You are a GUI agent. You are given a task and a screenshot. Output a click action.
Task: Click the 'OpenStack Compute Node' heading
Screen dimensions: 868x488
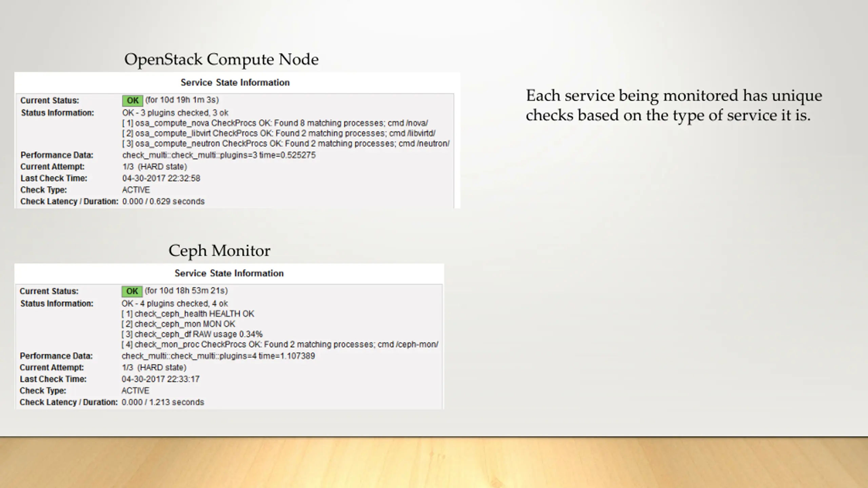click(x=221, y=60)
